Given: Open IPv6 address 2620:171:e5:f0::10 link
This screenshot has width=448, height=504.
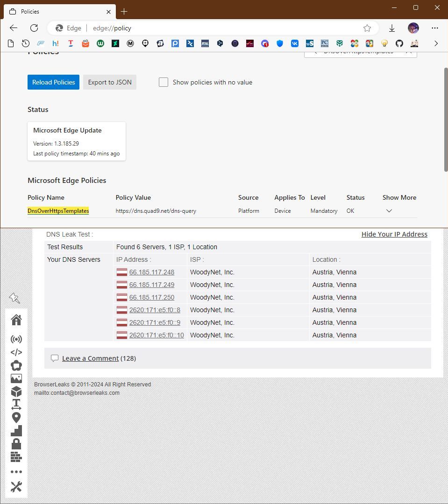Looking at the screenshot, I should click(156, 335).
